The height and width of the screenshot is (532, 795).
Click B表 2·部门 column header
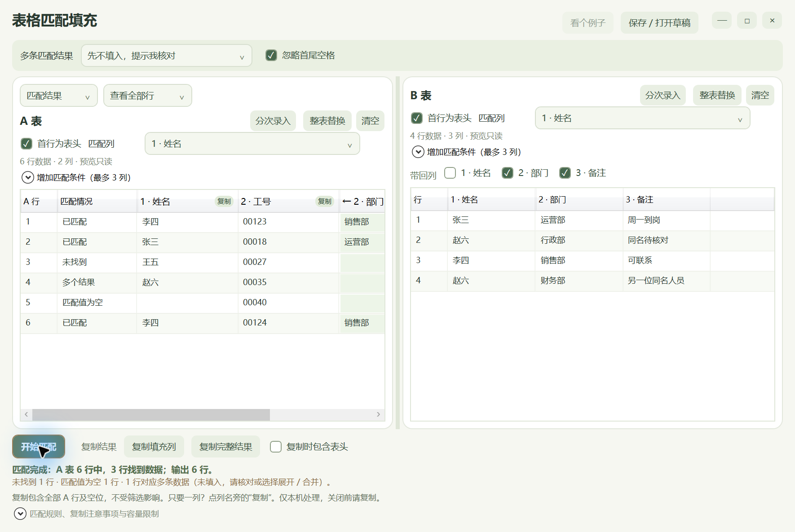(579, 199)
